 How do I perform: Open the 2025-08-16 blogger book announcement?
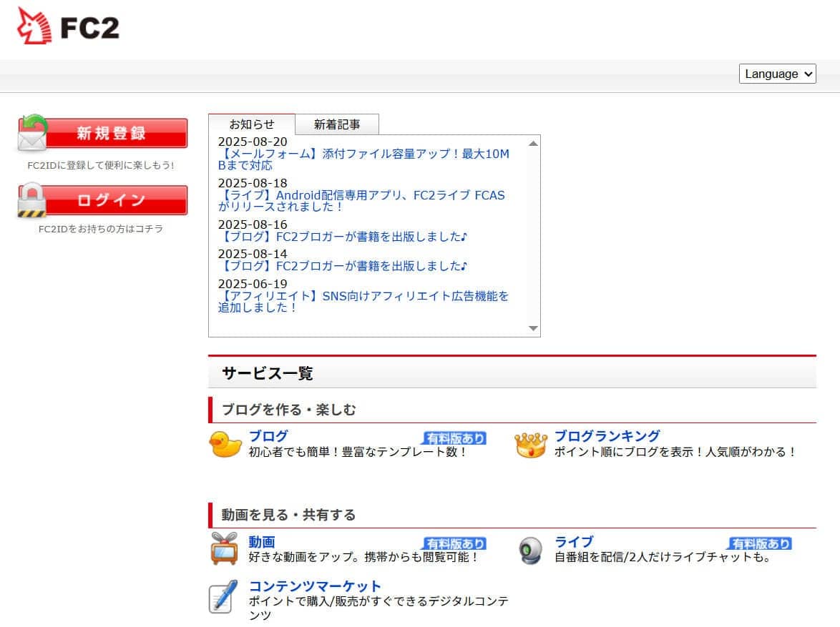point(343,237)
